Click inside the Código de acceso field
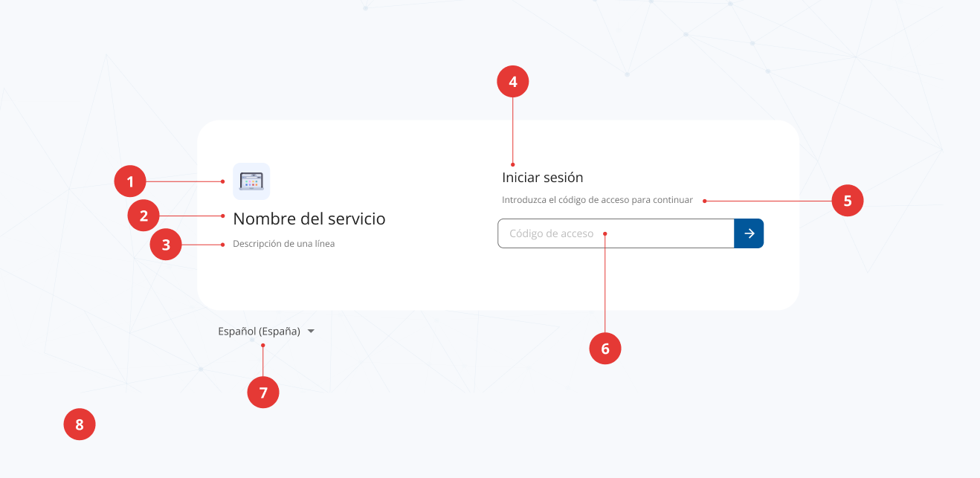Screen dimensions: 980x478 [610, 233]
